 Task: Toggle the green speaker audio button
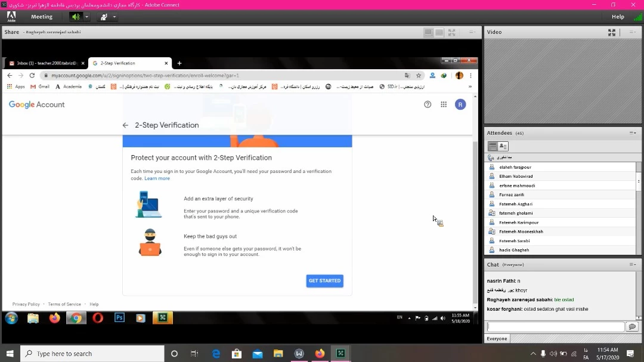tap(75, 17)
